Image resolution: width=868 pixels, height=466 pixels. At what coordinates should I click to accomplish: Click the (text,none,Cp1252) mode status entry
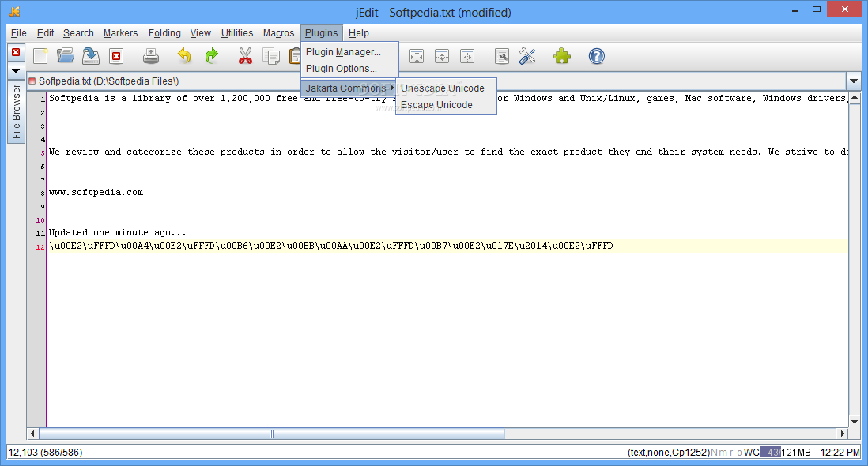point(669,453)
